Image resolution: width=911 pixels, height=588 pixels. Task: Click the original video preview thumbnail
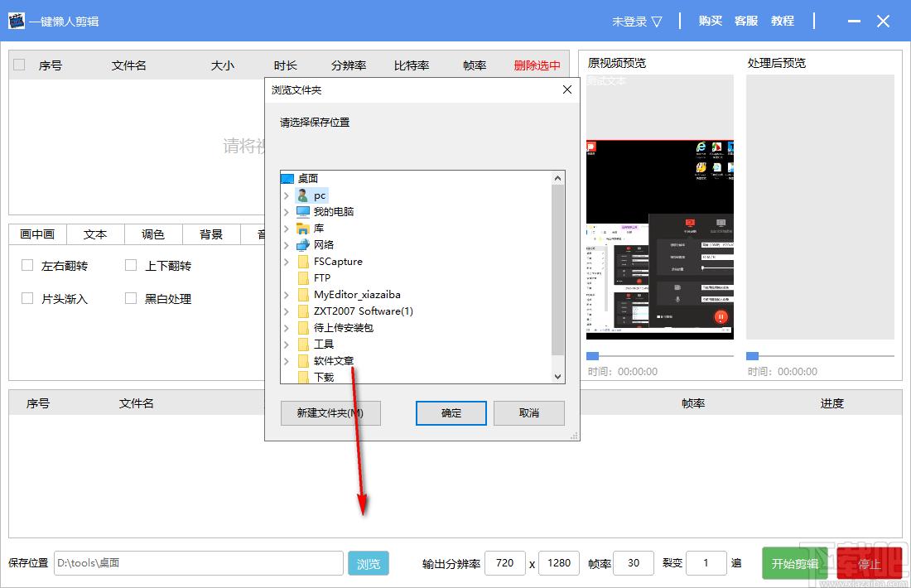click(660, 239)
